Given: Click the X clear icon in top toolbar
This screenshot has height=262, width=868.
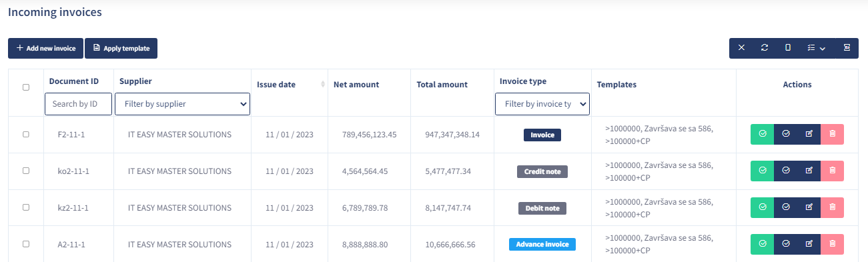Looking at the screenshot, I should (x=741, y=48).
